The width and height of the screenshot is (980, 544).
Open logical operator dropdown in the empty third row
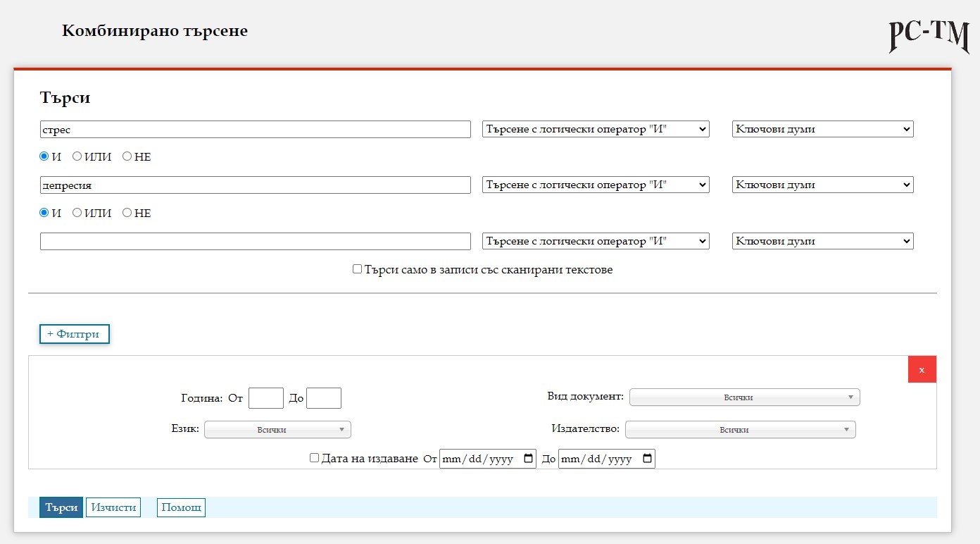596,241
